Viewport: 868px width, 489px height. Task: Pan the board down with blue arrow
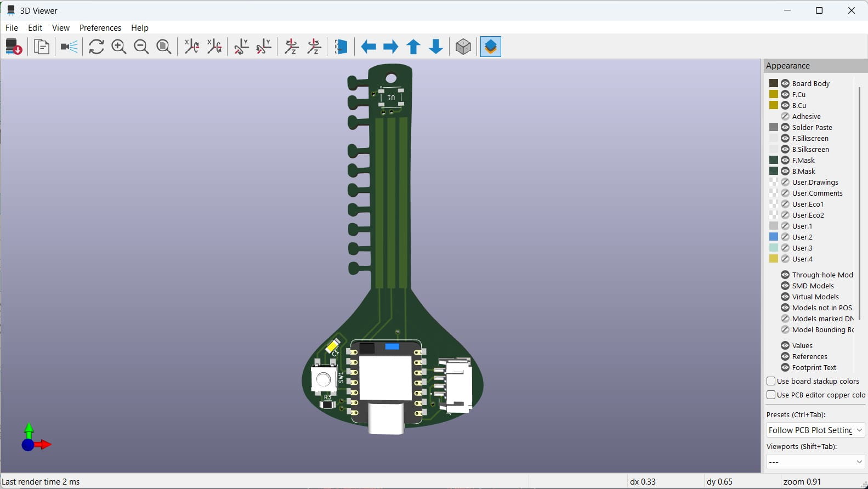436,47
